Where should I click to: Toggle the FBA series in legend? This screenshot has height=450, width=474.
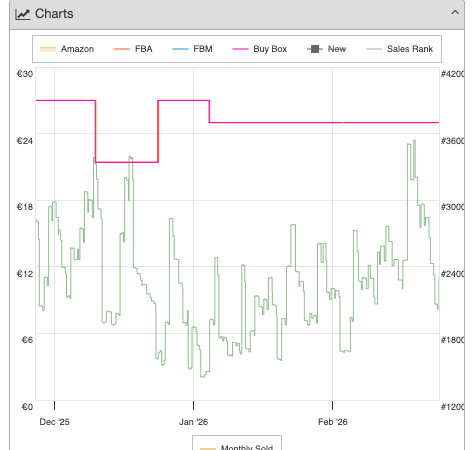(x=133, y=49)
